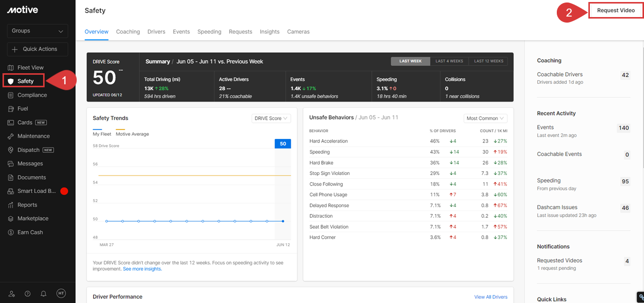
Task: Click the Fuel pump icon in sidebar
Action: tap(11, 109)
